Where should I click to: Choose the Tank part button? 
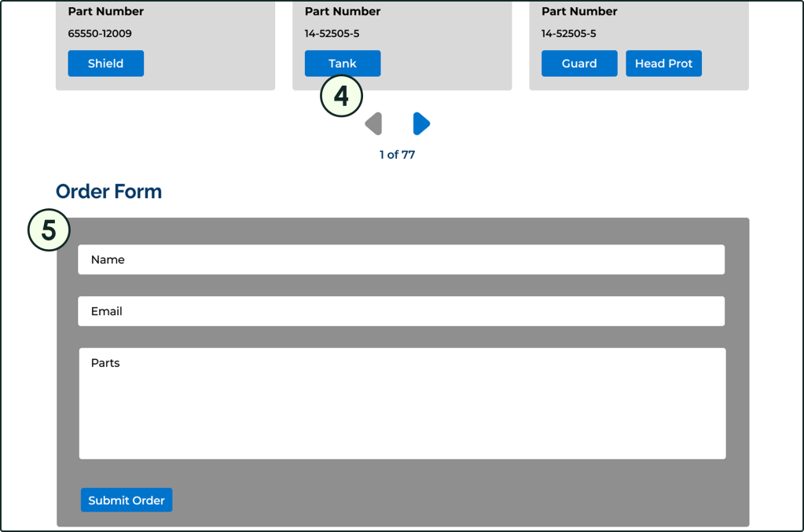[342, 64]
